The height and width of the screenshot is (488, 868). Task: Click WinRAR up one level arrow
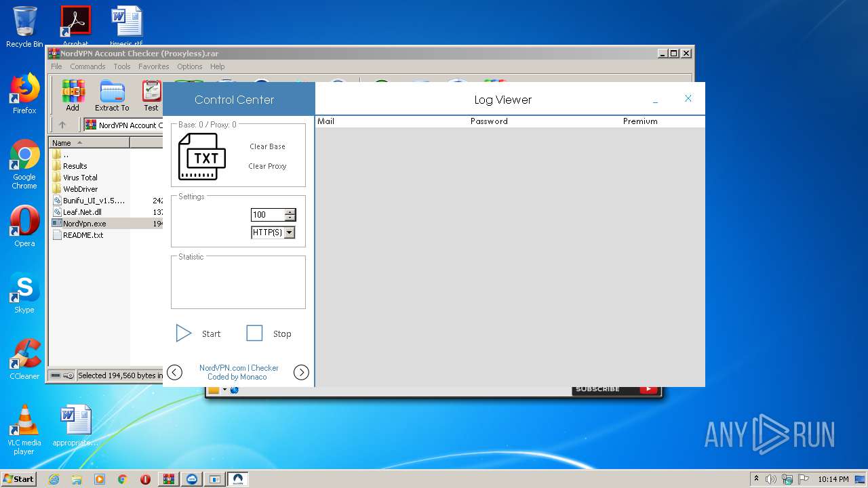[x=62, y=125]
